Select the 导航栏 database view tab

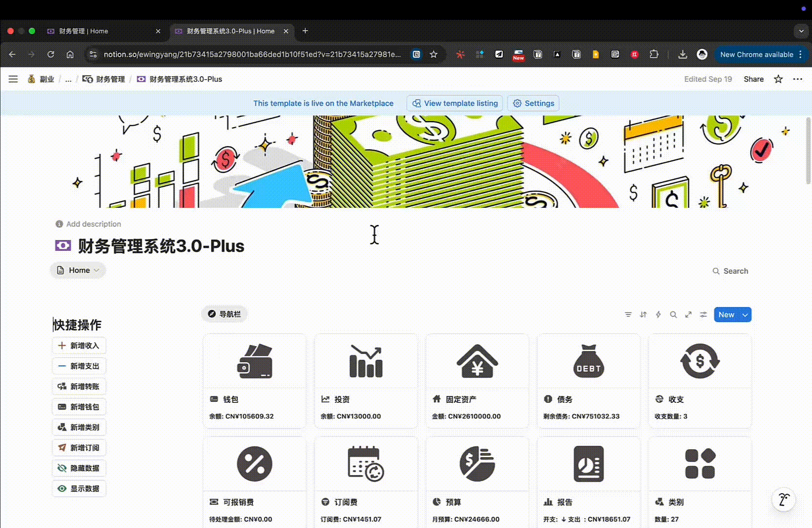point(224,314)
